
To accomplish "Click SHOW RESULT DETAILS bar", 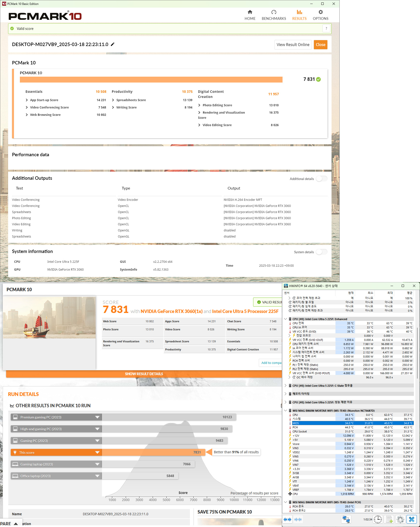I will point(144,374).
